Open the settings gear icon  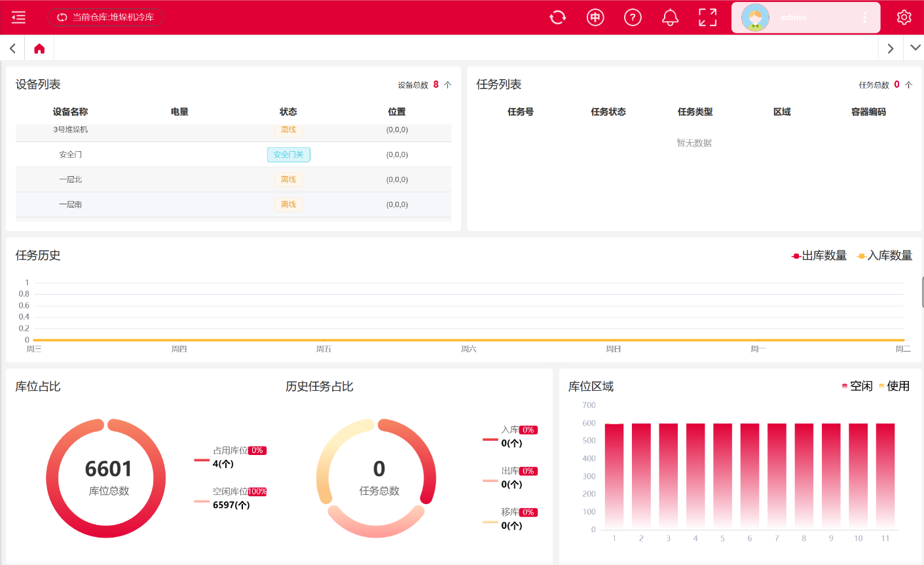tap(904, 18)
